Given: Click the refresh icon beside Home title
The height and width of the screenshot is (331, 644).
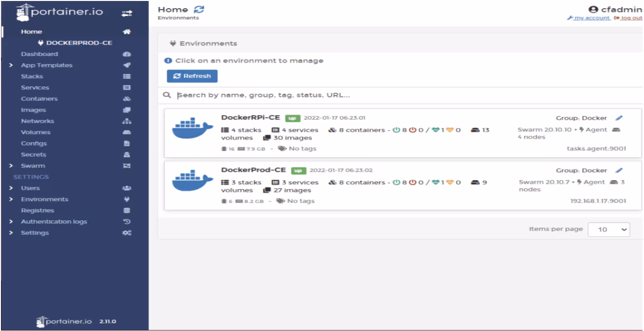Looking at the screenshot, I should tap(199, 9).
